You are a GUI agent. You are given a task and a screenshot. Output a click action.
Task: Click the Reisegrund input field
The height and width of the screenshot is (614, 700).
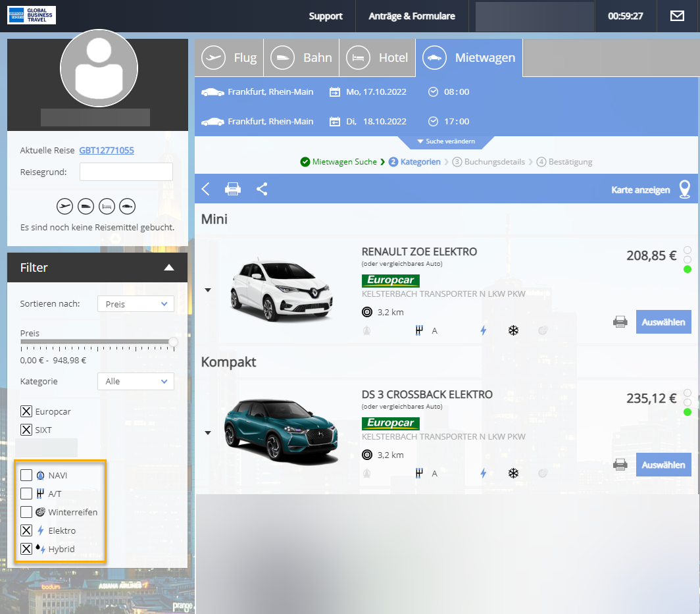(126, 172)
